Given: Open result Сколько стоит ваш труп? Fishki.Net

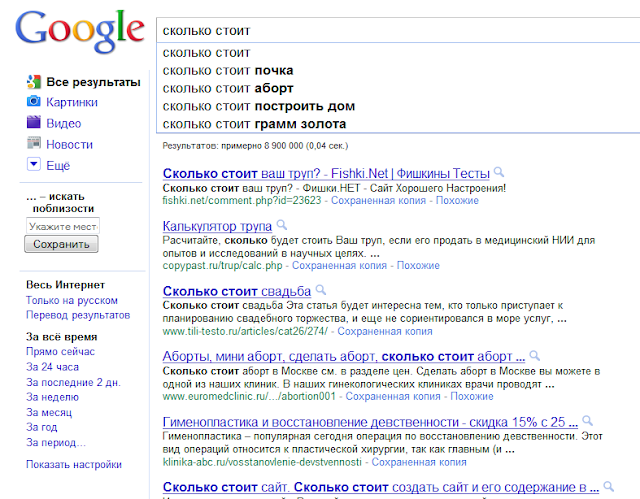Looking at the screenshot, I should coord(326,173).
